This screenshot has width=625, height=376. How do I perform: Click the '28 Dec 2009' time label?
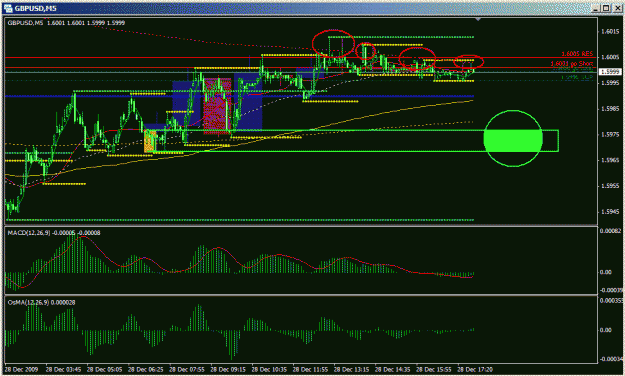coord(21,369)
